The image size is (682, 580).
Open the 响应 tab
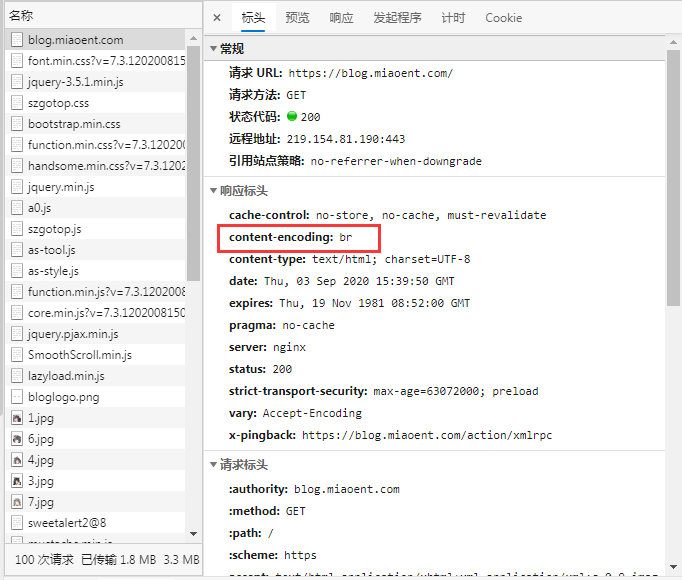click(341, 18)
